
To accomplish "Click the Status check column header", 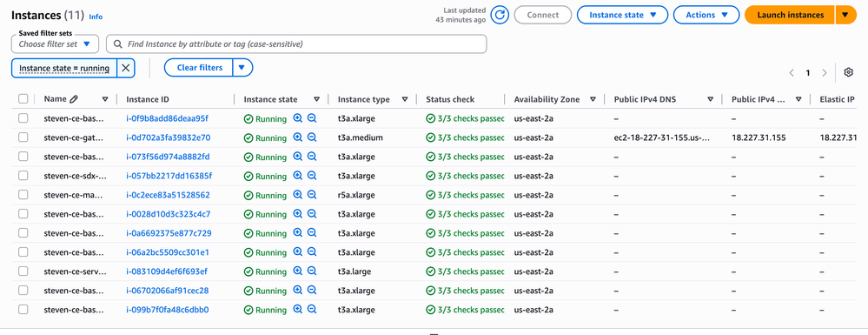I will pos(450,100).
